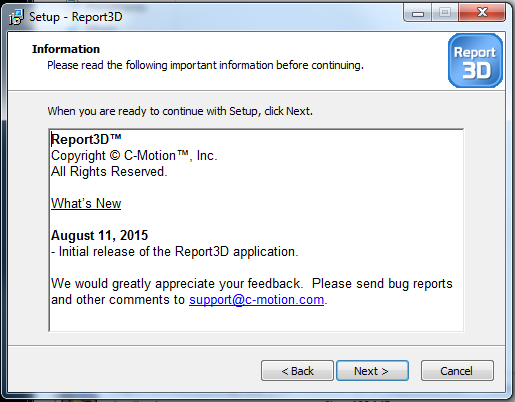Close the Setup - Report3D window
The height and width of the screenshot is (402, 515).
click(482, 13)
